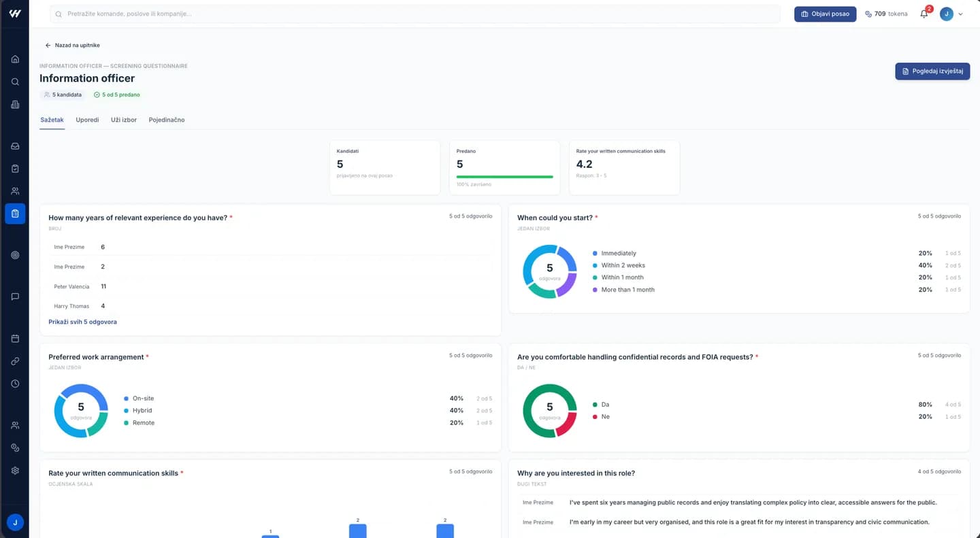Open the tokens coins icon in sidebar
This screenshot has height=538, width=980.
click(15, 448)
